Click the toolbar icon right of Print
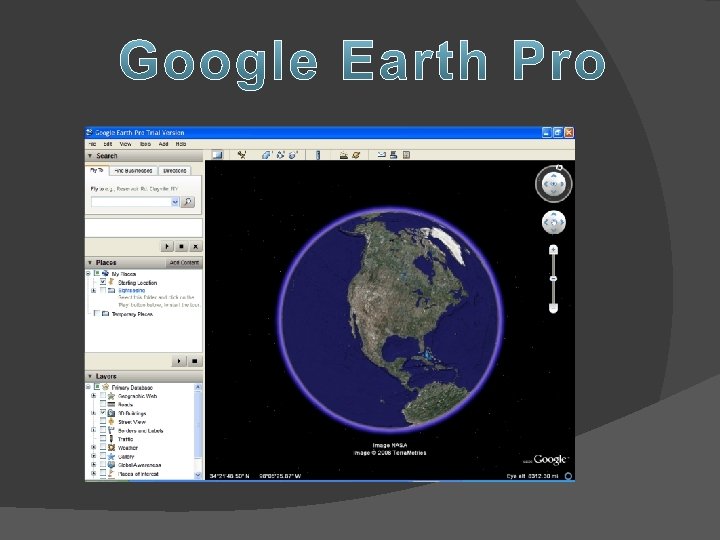This screenshot has width=720, height=540. (406, 155)
